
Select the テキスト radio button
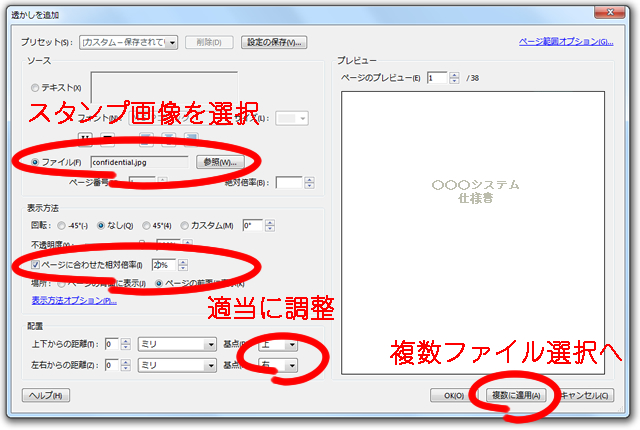(x=35, y=88)
